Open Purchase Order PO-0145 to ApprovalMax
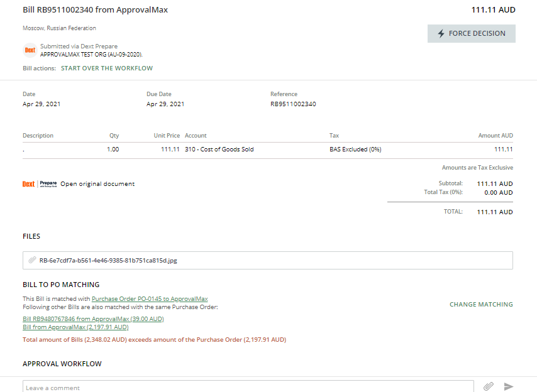The width and height of the screenshot is (537, 392). [150, 298]
